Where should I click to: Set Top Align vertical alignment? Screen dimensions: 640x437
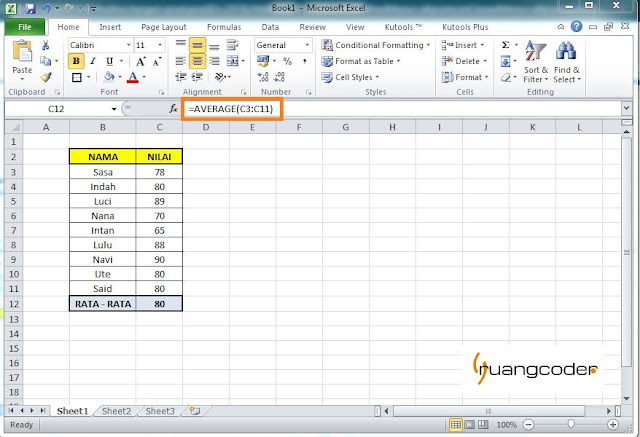(180, 44)
